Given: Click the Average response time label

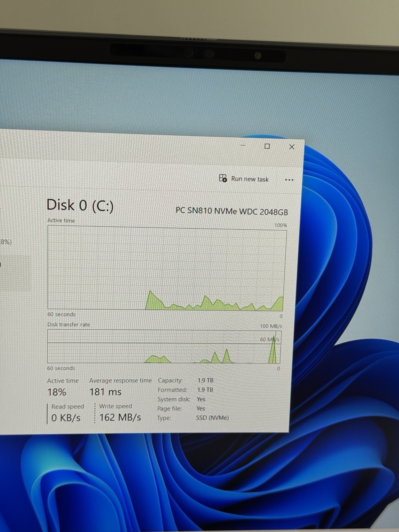Looking at the screenshot, I should (120, 380).
